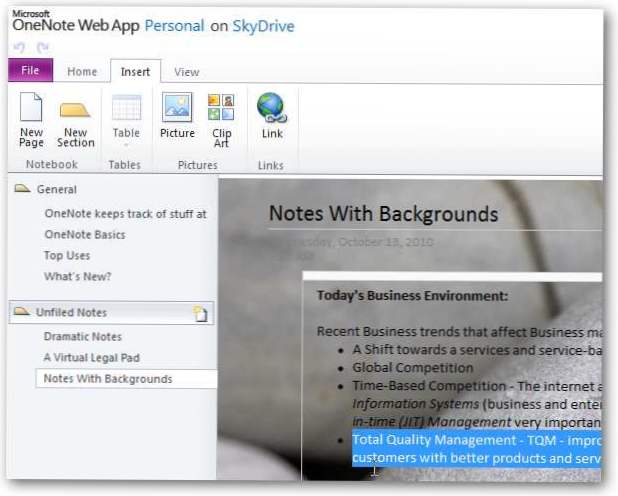Click the Undo arrow icon
This screenshot has height=496, width=618.
pyautogui.click(x=18, y=48)
